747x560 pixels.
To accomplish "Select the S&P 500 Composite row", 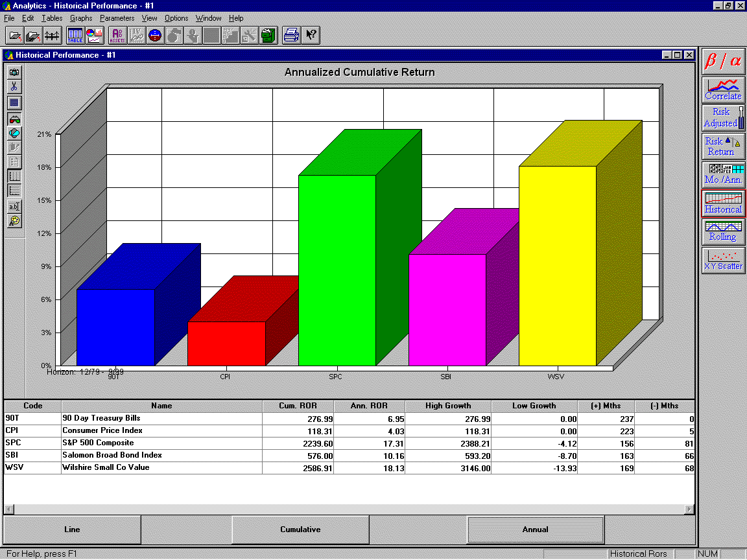I will point(162,443).
